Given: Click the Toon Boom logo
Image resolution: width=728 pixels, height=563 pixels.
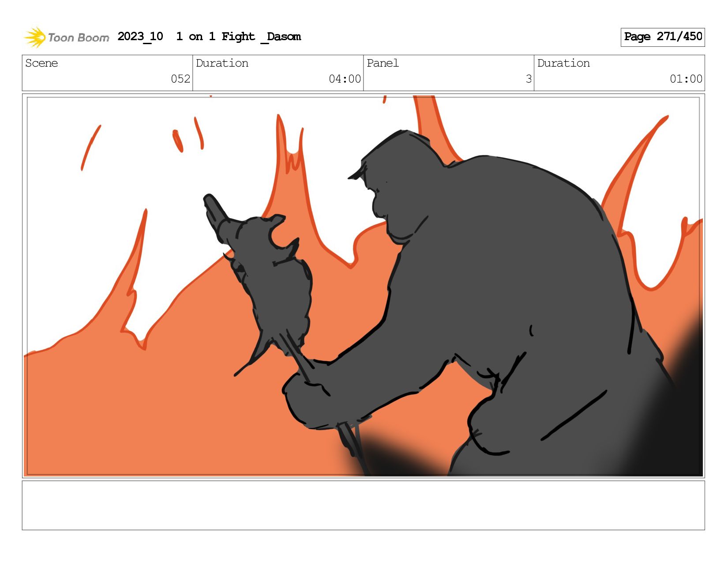Looking at the screenshot, I should point(66,37).
